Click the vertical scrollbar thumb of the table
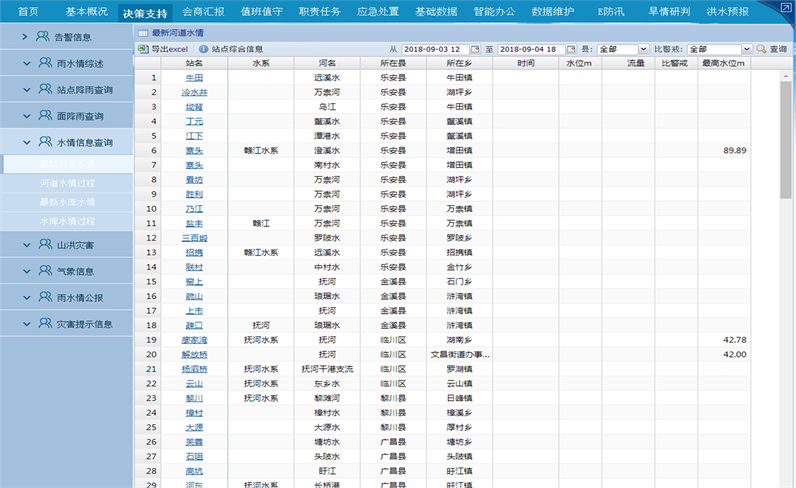 [x=786, y=140]
